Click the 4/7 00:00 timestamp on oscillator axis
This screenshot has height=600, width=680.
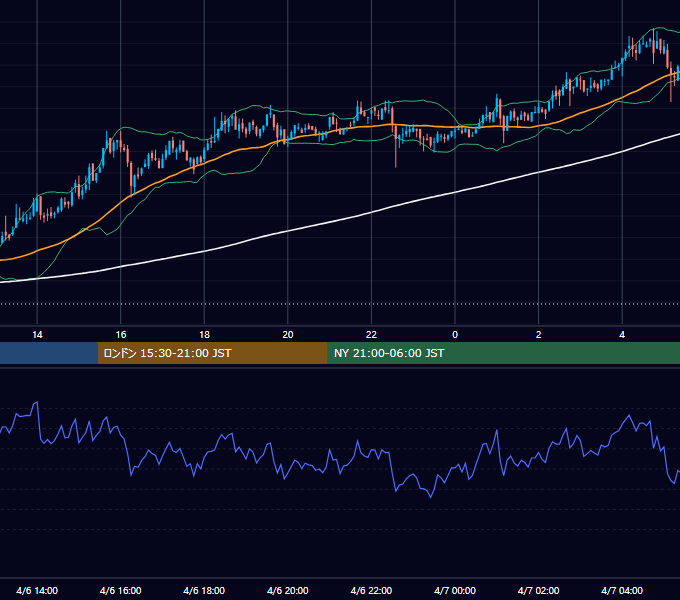(x=455, y=590)
